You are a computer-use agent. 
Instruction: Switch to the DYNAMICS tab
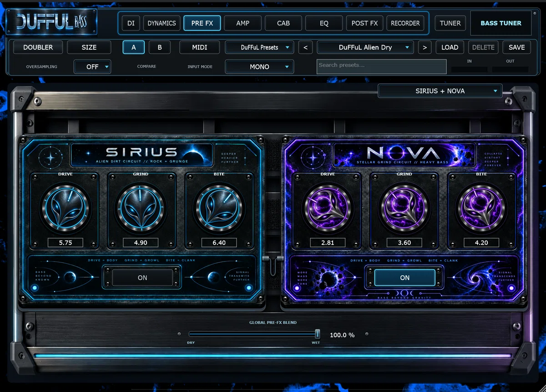[x=162, y=23]
